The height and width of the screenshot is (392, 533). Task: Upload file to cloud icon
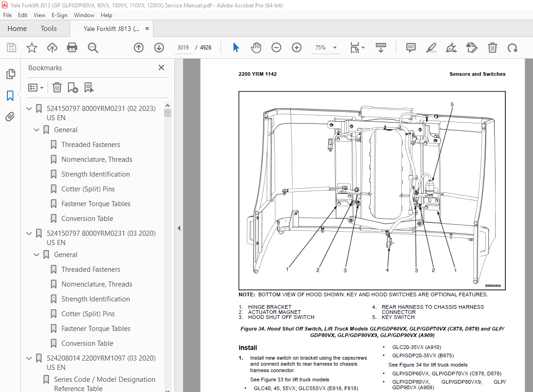point(52,48)
